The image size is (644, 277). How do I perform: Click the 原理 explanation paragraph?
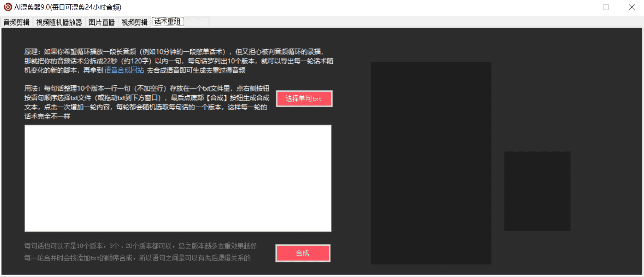click(x=179, y=61)
